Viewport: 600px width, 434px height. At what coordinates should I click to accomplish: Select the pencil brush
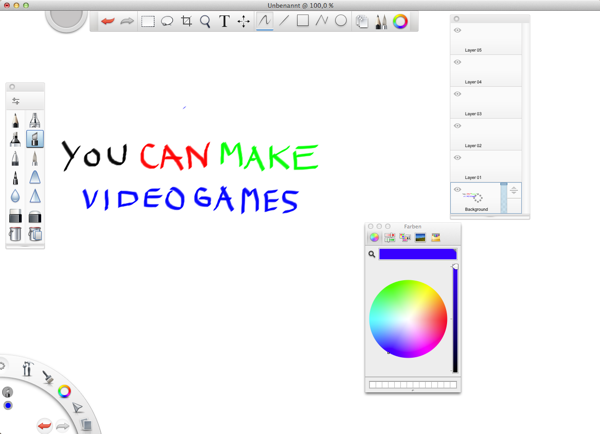(x=15, y=120)
